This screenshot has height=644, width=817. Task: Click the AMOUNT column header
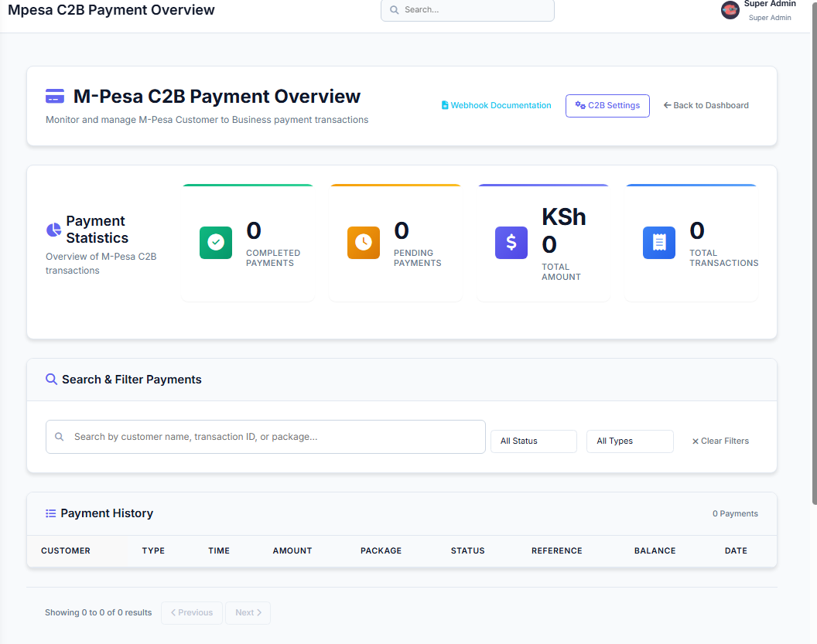(x=292, y=551)
